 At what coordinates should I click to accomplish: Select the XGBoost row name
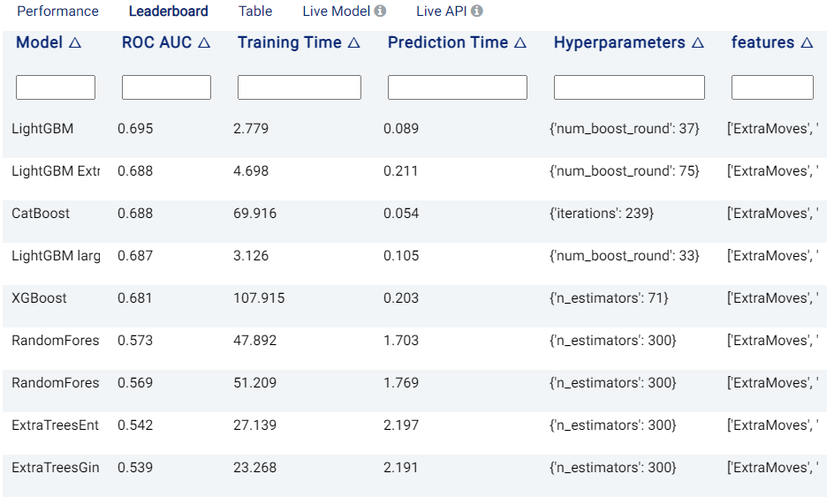coord(40,298)
